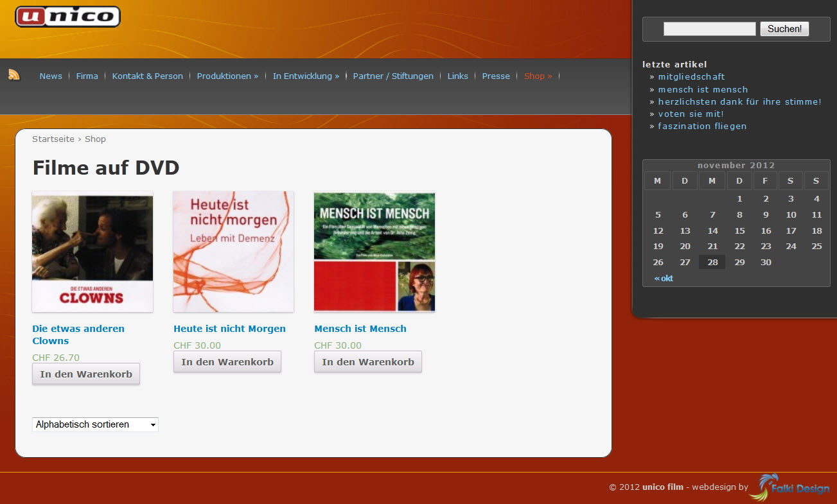Open the mitgliedschaft article link
The width and height of the screenshot is (837, 504).
pyautogui.click(x=691, y=77)
